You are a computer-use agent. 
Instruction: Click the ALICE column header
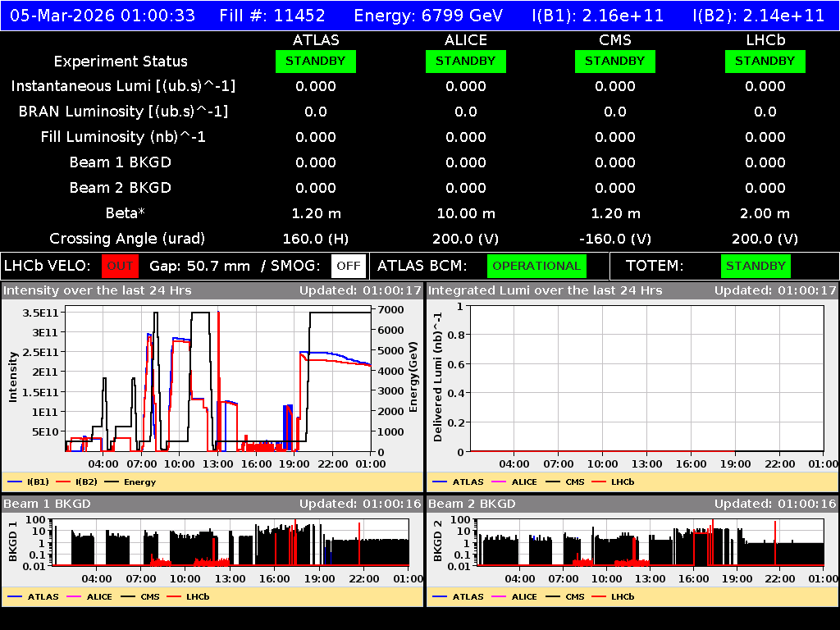[x=466, y=39]
